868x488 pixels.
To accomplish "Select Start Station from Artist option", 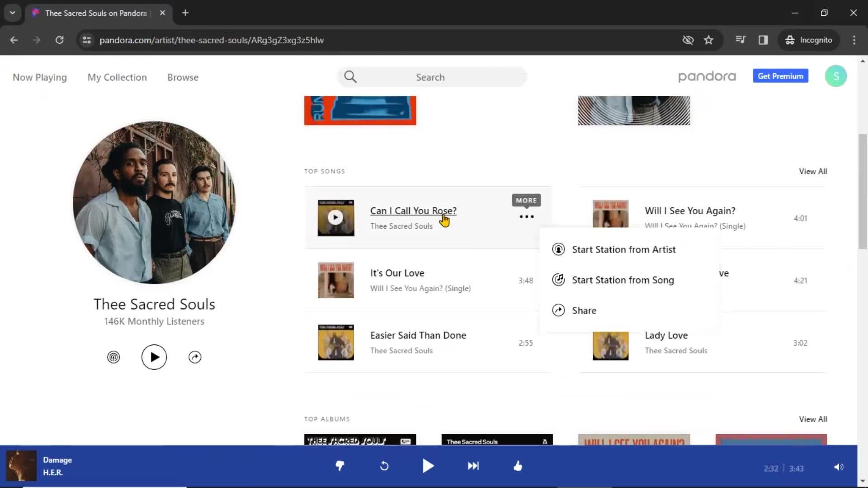I will click(623, 249).
